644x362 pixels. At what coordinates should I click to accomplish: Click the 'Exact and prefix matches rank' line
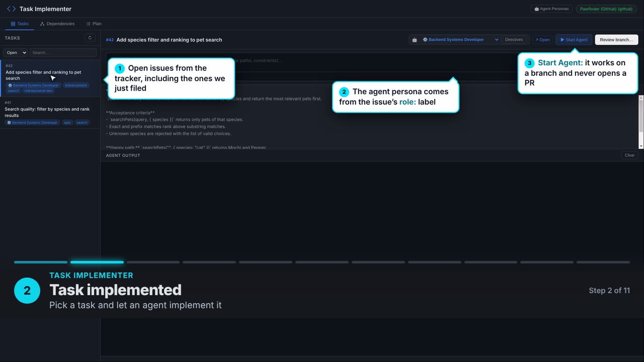pyautogui.click(x=166, y=127)
